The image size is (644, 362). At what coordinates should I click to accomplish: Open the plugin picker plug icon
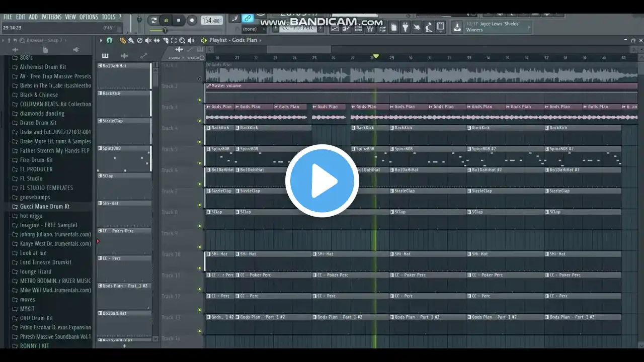click(x=405, y=28)
